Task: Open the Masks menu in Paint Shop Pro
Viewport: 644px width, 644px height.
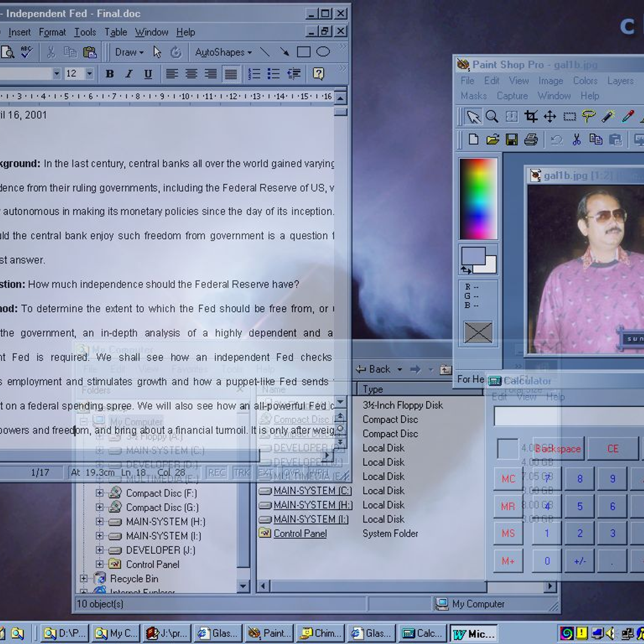Action: coord(474,96)
